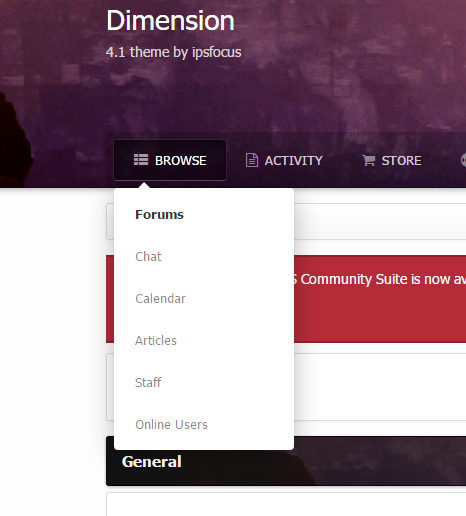
Task: Open Articles from the dropdown list
Action: pos(156,341)
